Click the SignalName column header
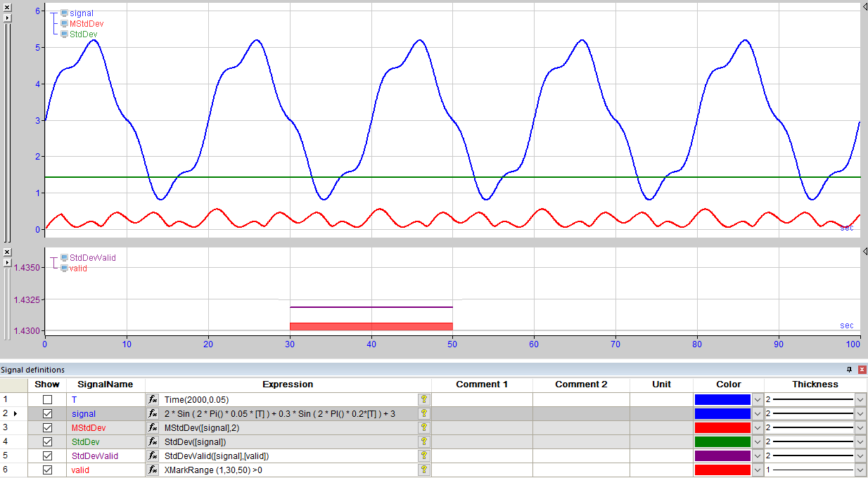Image resolution: width=868 pixels, height=478 pixels. coord(106,385)
